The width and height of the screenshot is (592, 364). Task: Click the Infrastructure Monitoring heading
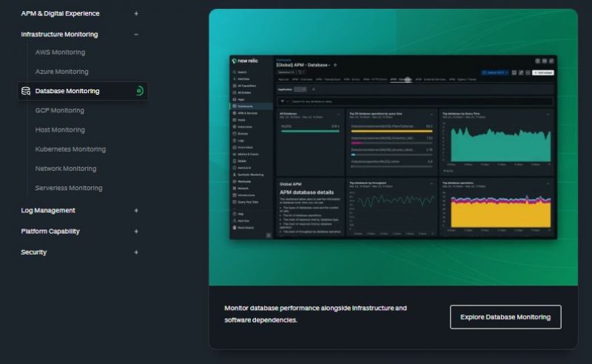(x=60, y=34)
